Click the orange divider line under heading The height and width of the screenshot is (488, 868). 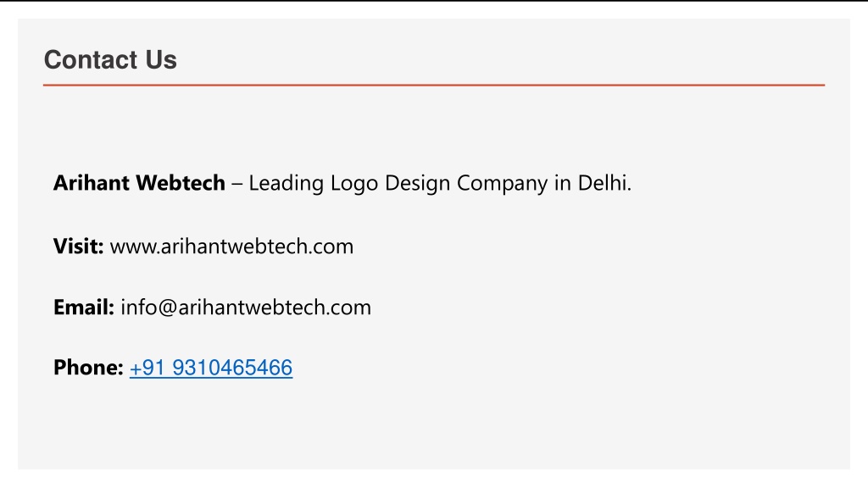pyautogui.click(x=434, y=86)
